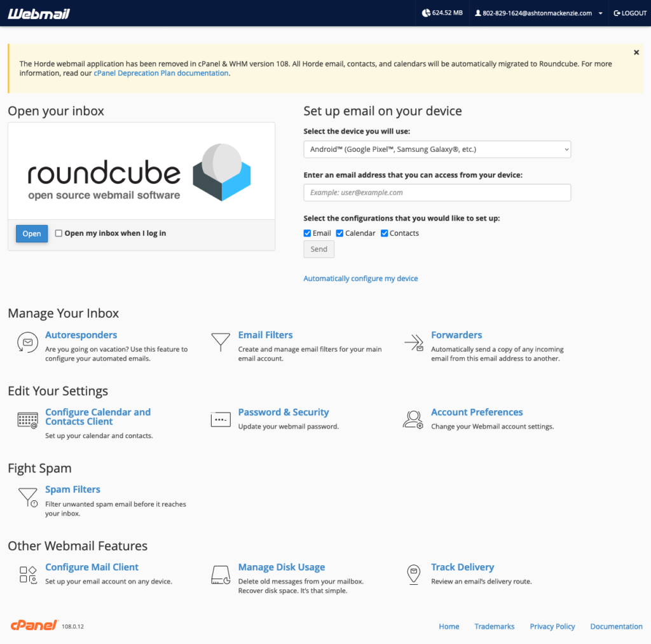651x644 pixels.
Task: Open Automatically configure my device link
Action: coord(360,278)
